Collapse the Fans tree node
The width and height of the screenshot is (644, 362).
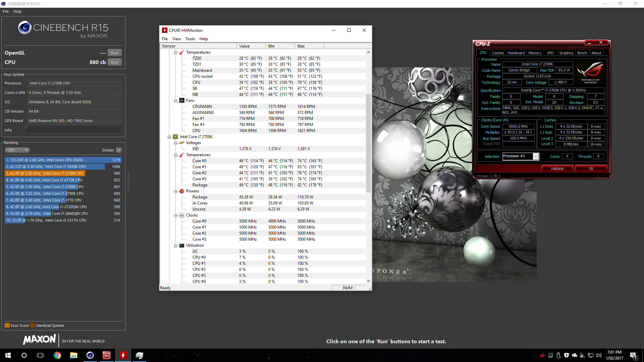(x=175, y=101)
